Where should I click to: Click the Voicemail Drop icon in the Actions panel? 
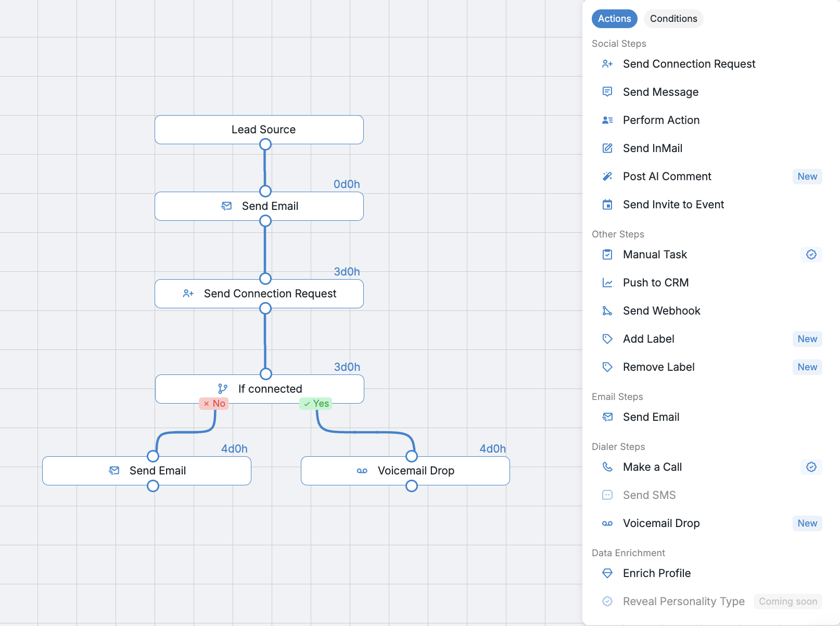(x=607, y=523)
